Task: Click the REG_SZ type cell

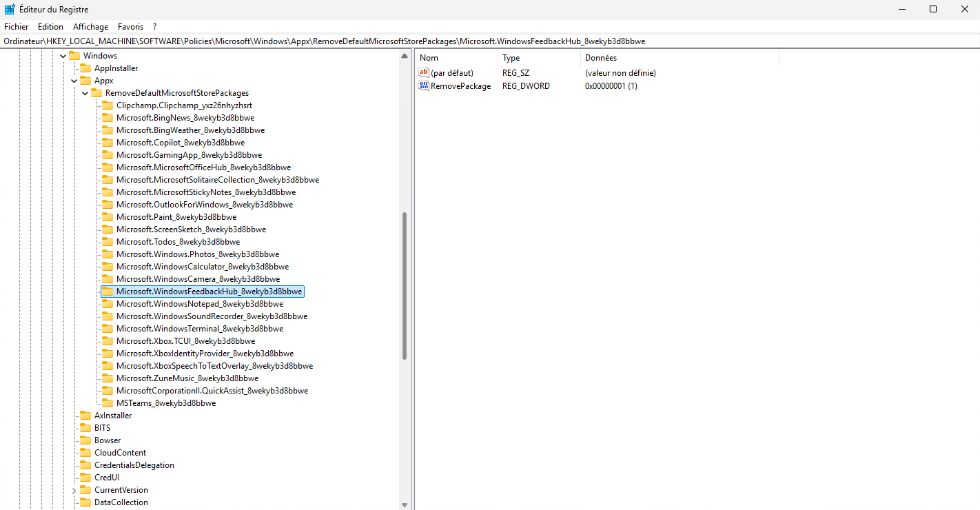Action: pyautogui.click(x=516, y=72)
